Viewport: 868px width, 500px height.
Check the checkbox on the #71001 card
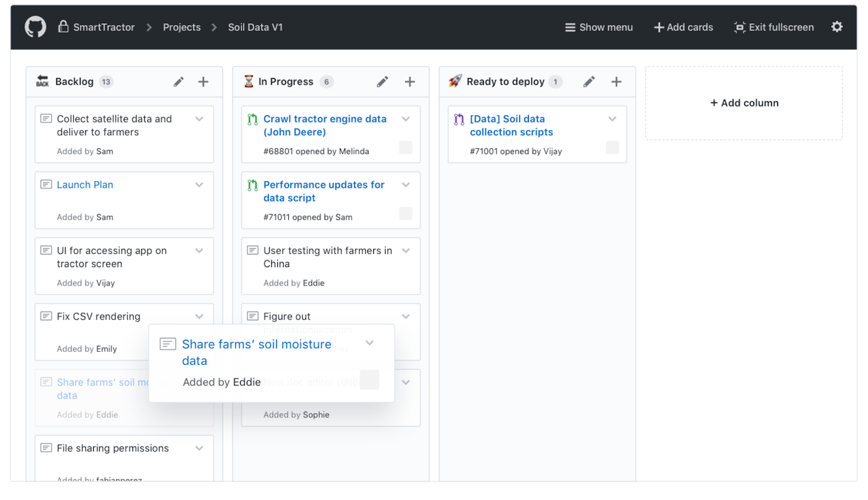tap(612, 147)
